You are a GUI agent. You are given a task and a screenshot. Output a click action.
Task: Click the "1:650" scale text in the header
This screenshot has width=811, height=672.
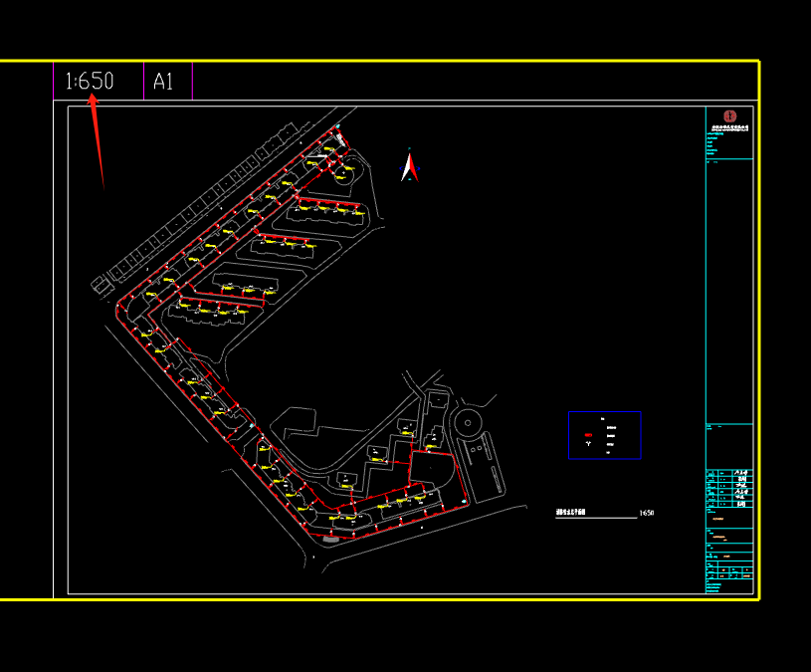(x=90, y=82)
